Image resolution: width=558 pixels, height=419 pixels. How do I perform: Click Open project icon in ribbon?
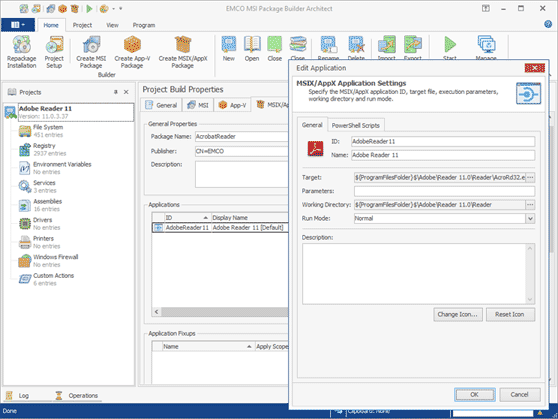252,48
